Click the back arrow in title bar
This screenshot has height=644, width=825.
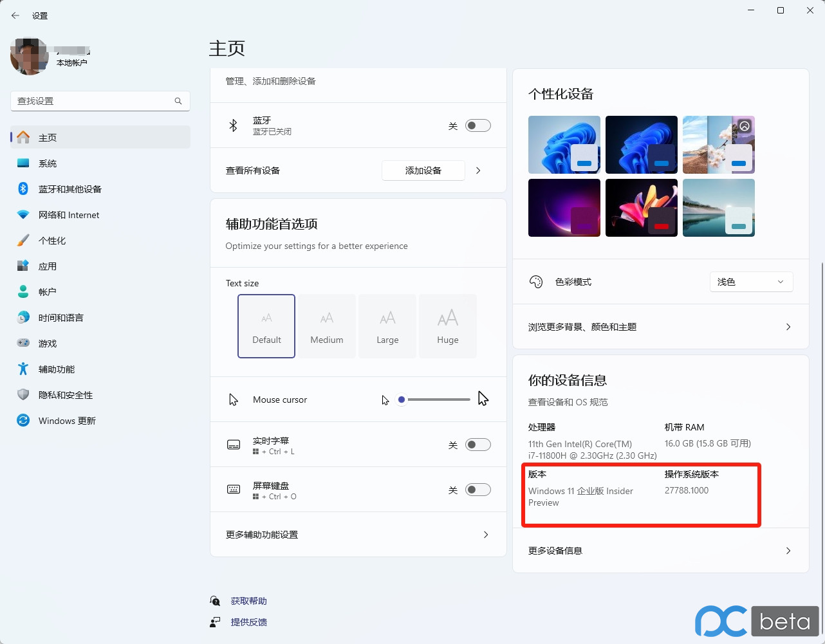point(15,15)
